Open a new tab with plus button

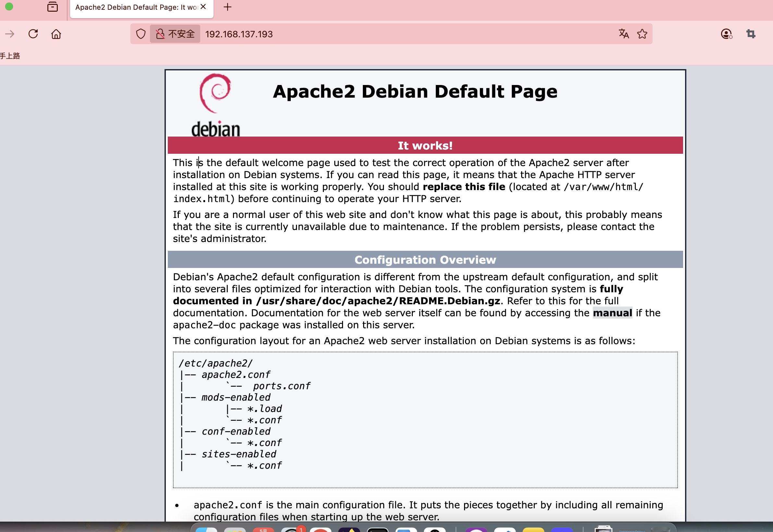tap(227, 7)
